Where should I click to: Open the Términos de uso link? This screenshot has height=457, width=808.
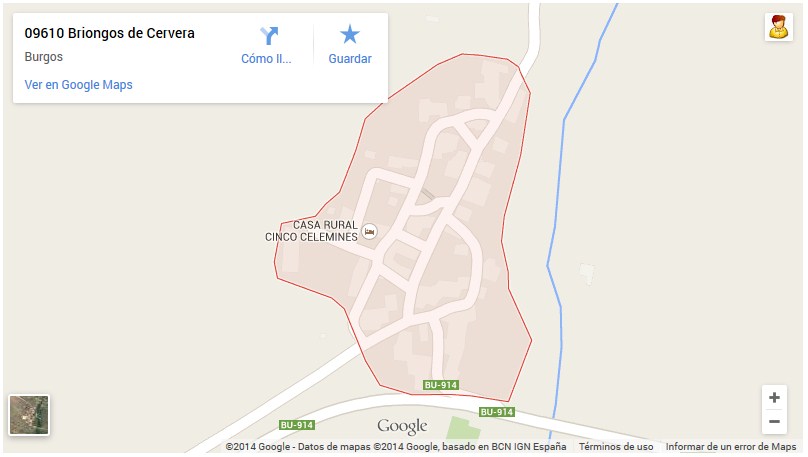coord(616,447)
